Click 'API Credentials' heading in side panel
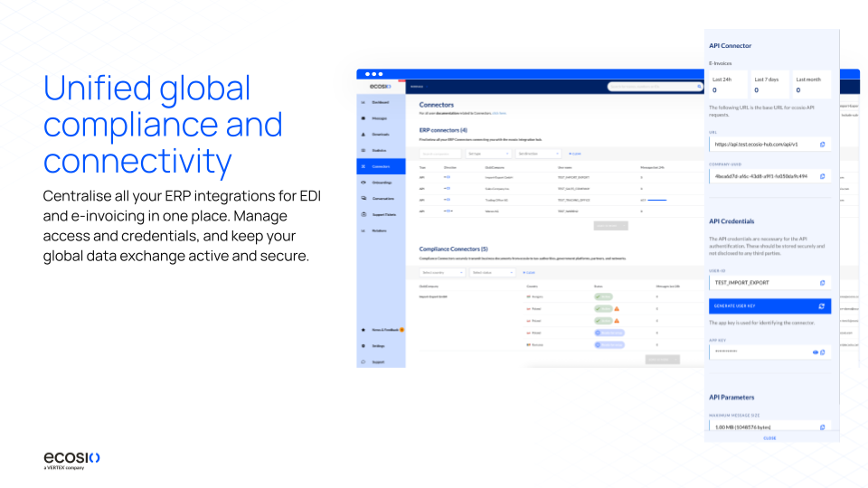Screen dimensions: 868x488 click(731, 221)
